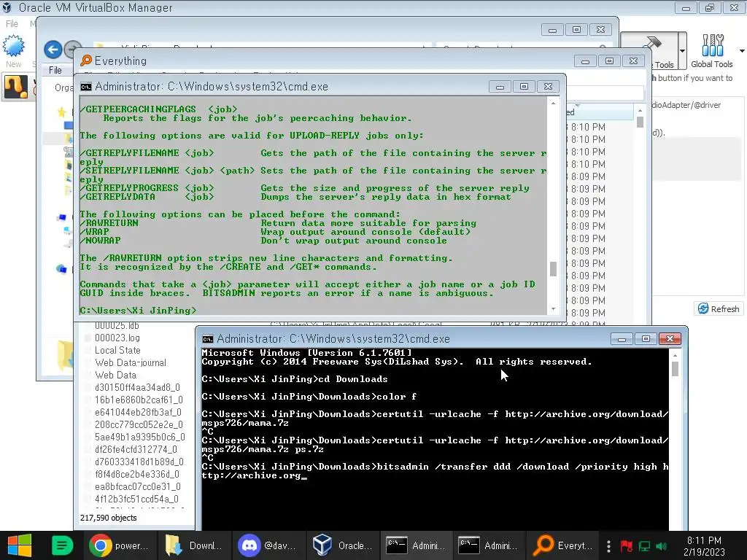Select 208cc779cc052e2e_0 in Everything list
Screen dimensions: 747x560
pyautogui.click(x=139, y=424)
